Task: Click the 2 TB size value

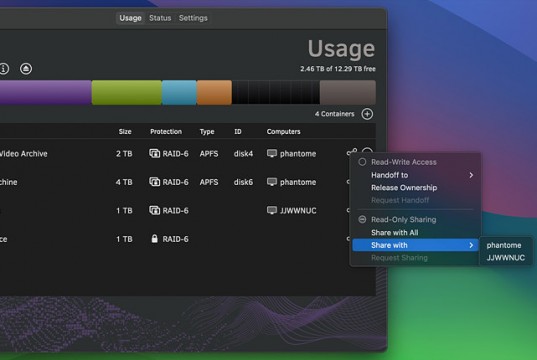Action: pyautogui.click(x=124, y=153)
